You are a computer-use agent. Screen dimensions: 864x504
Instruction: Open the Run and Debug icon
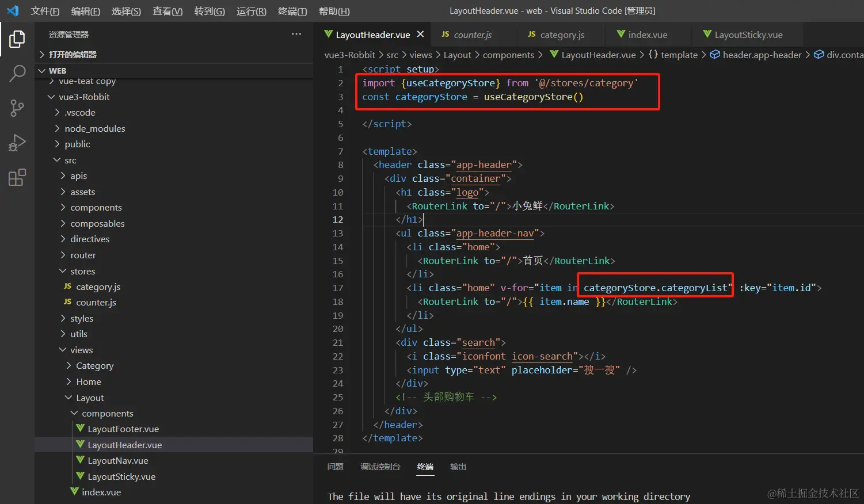point(17,143)
